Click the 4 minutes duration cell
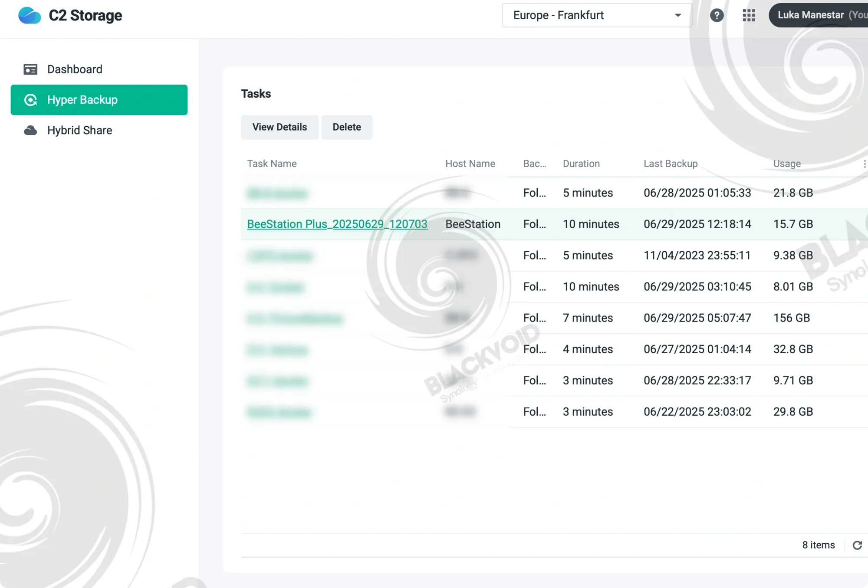The height and width of the screenshot is (588, 868). (588, 349)
